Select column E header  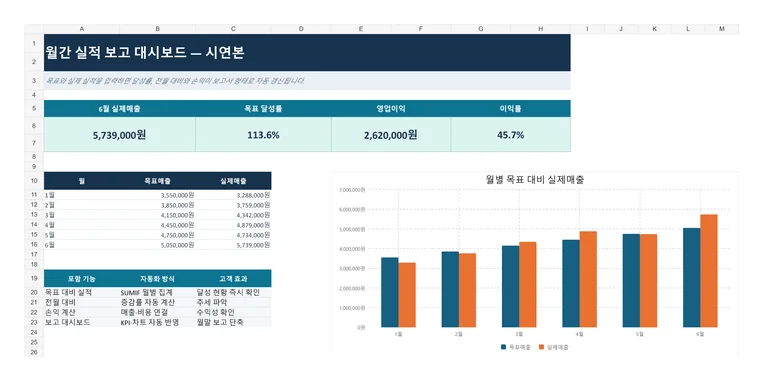361,29
